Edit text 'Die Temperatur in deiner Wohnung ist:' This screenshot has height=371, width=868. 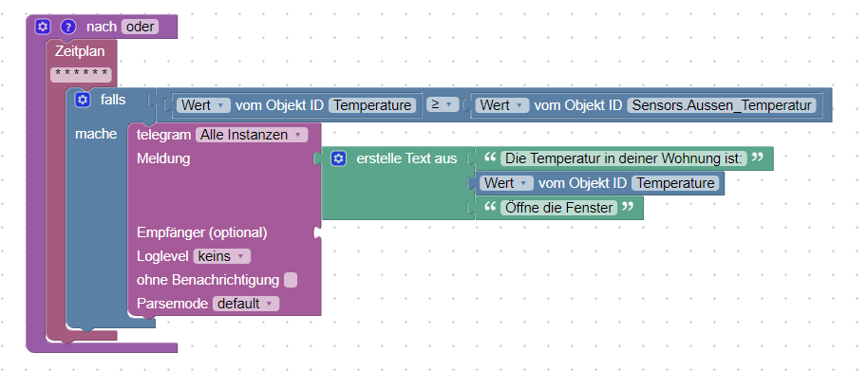(624, 158)
